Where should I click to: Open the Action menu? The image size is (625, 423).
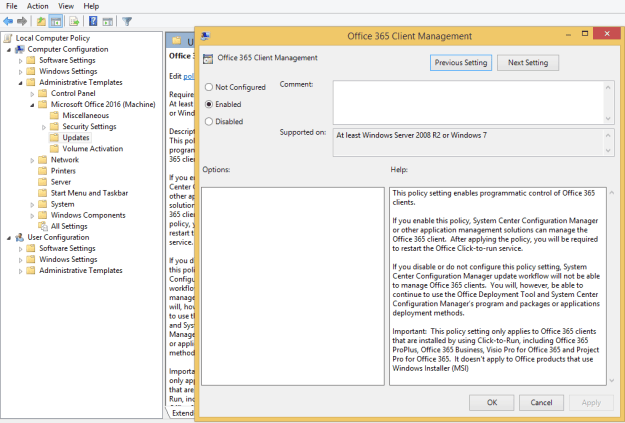(37, 6)
